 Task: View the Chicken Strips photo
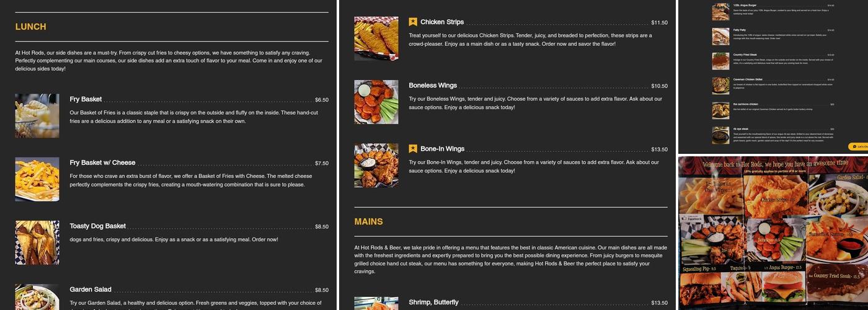click(x=376, y=38)
